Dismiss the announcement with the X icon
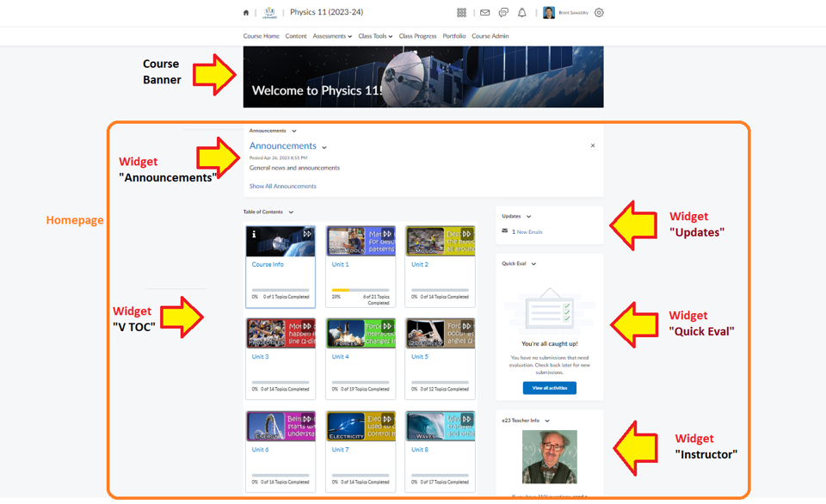826x504 pixels. 593,146
